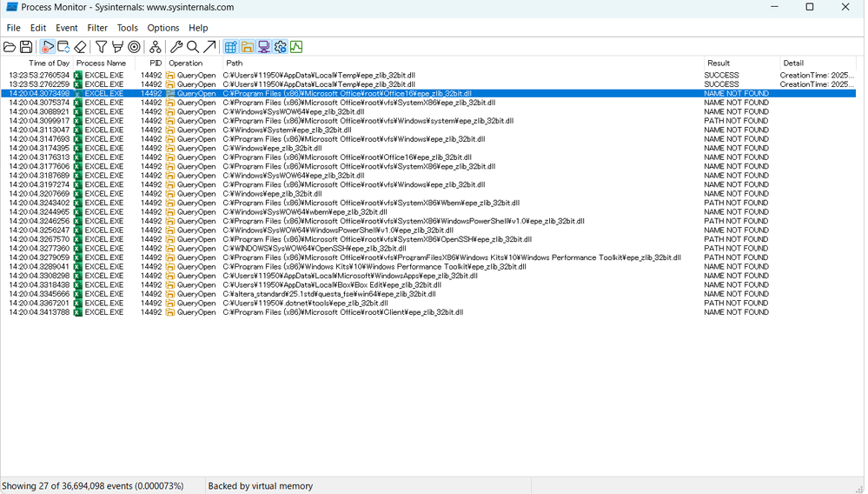Toggle Show Registry Activity filter
The height and width of the screenshot is (494, 868).
click(231, 47)
